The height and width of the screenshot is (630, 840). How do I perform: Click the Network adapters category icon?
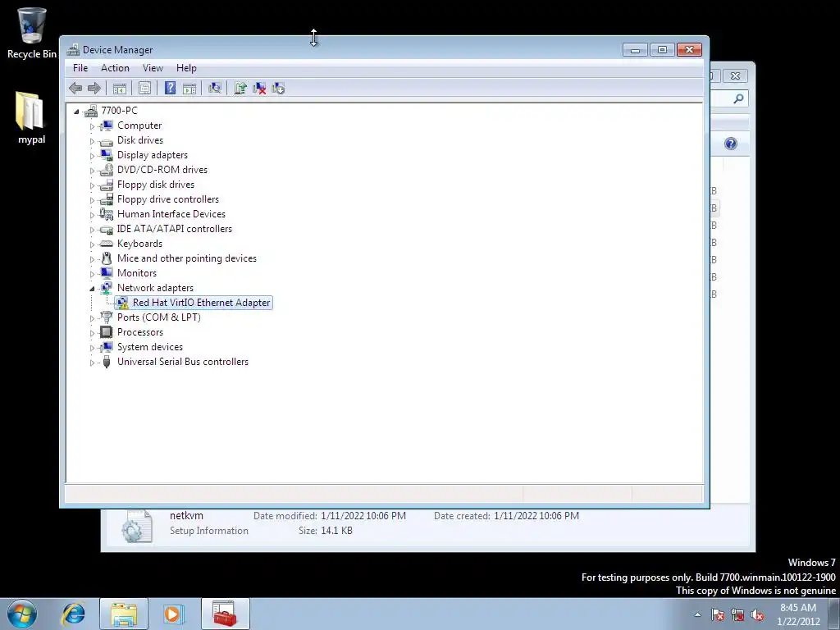(107, 288)
